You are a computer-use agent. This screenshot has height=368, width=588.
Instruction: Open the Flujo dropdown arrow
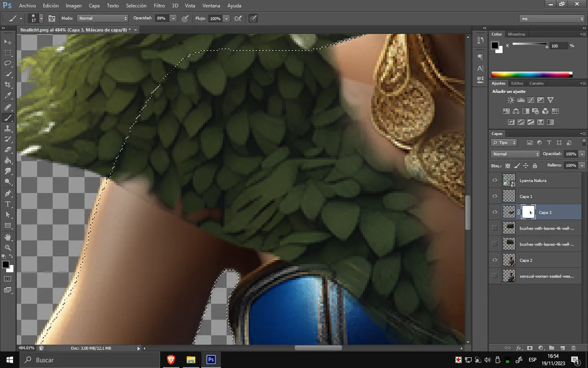pos(226,18)
